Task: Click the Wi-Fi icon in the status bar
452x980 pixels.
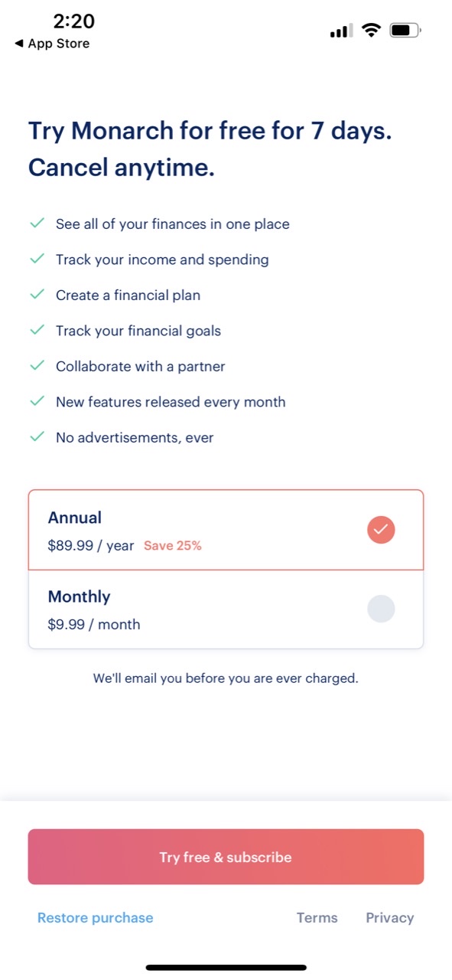Action: 371,30
